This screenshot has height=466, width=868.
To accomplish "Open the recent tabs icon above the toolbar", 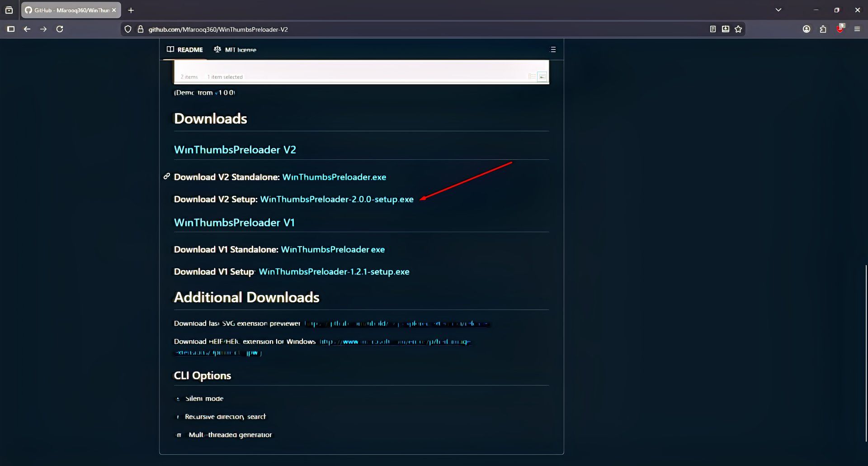I will [x=9, y=10].
